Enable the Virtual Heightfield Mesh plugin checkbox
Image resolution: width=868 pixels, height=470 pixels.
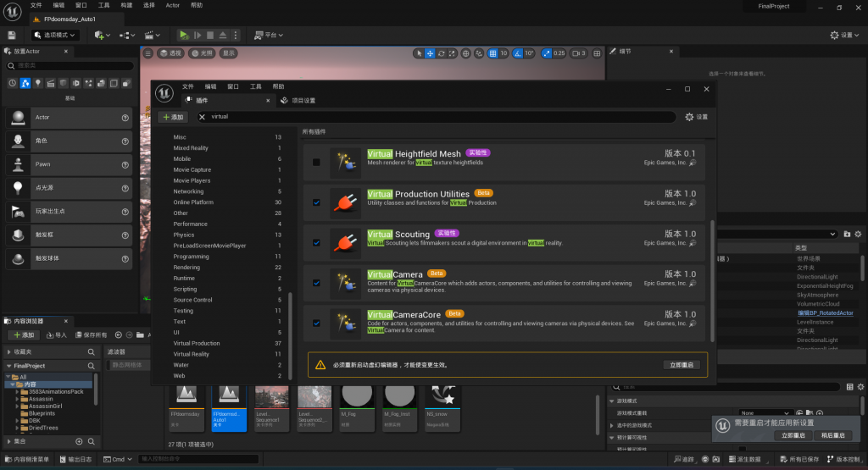pyautogui.click(x=316, y=163)
